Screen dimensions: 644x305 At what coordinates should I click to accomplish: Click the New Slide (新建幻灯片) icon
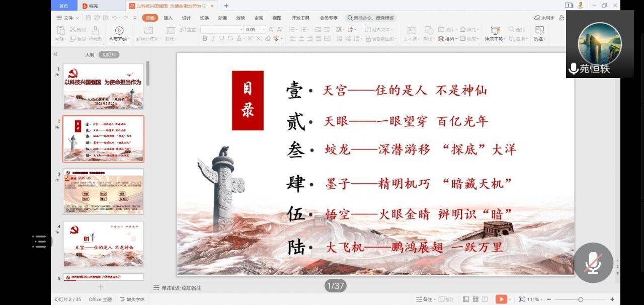tap(148, 30)
